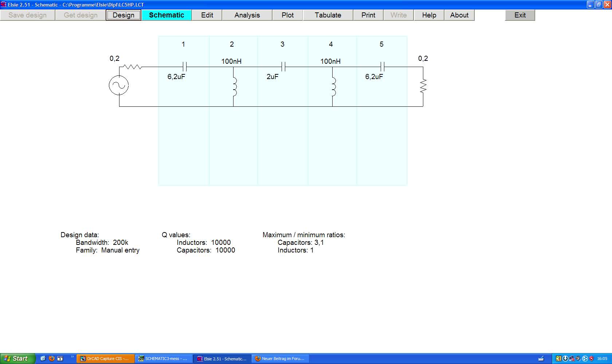Click the About button

(x=459, y=15)
